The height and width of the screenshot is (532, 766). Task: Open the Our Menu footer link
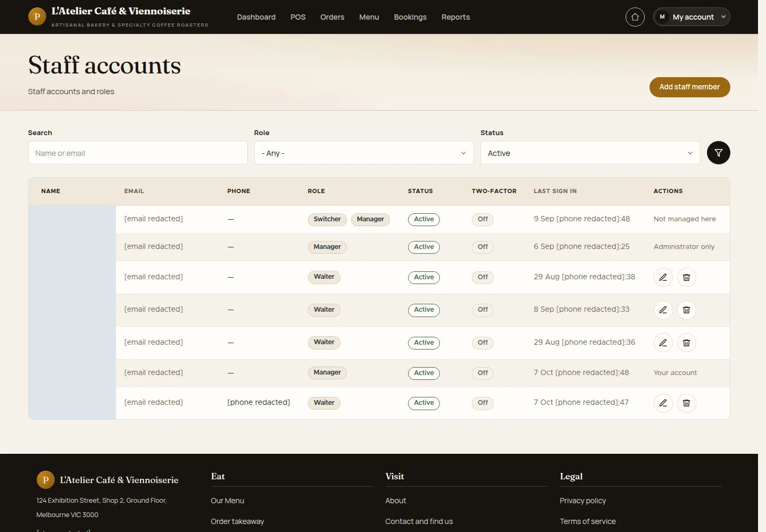(x=228, y=501)
